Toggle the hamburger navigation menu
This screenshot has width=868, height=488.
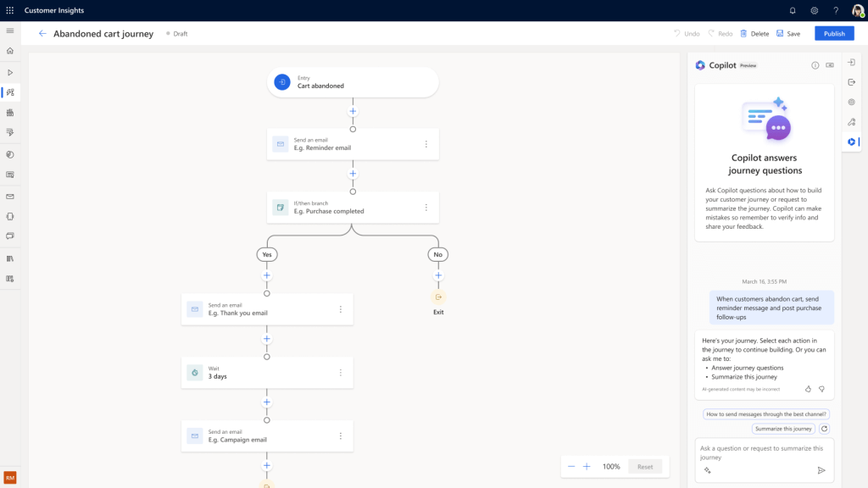point(10,31)
